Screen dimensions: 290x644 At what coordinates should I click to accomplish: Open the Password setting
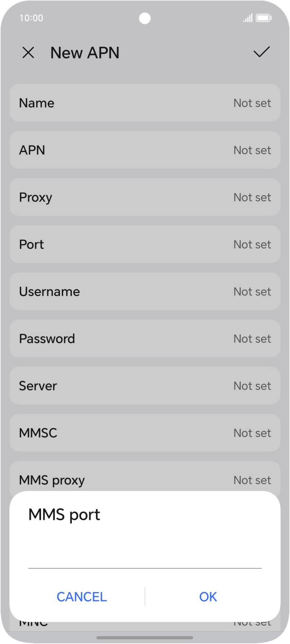click(x=145, y=338)
